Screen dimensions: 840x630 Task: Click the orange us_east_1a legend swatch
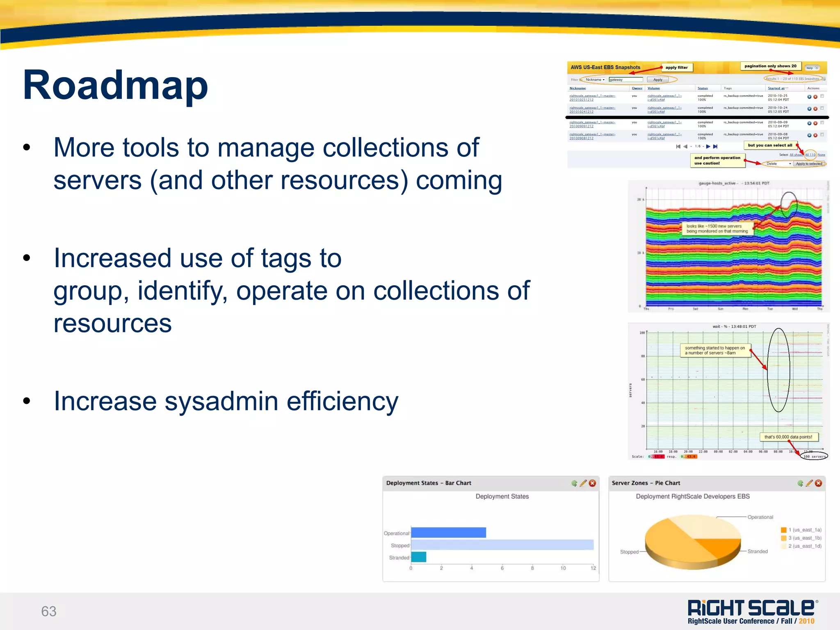tap(784, 530)
